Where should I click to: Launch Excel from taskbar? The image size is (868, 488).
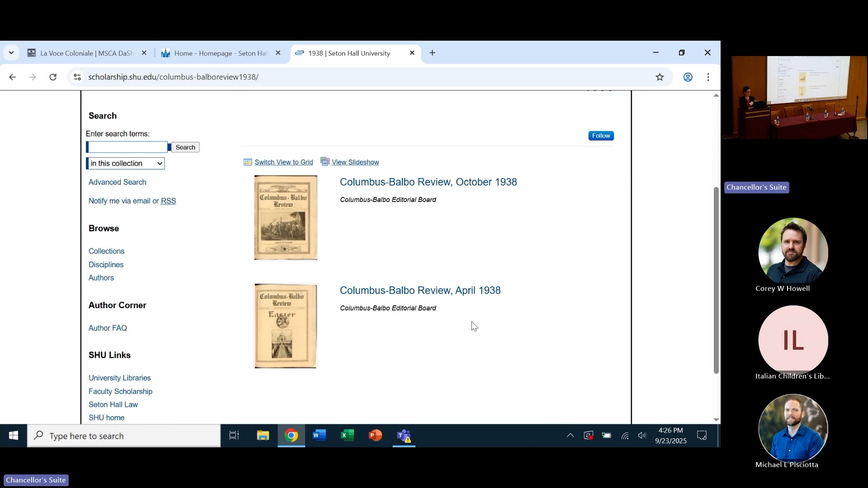pyautogui.click(x=347, y=436)
